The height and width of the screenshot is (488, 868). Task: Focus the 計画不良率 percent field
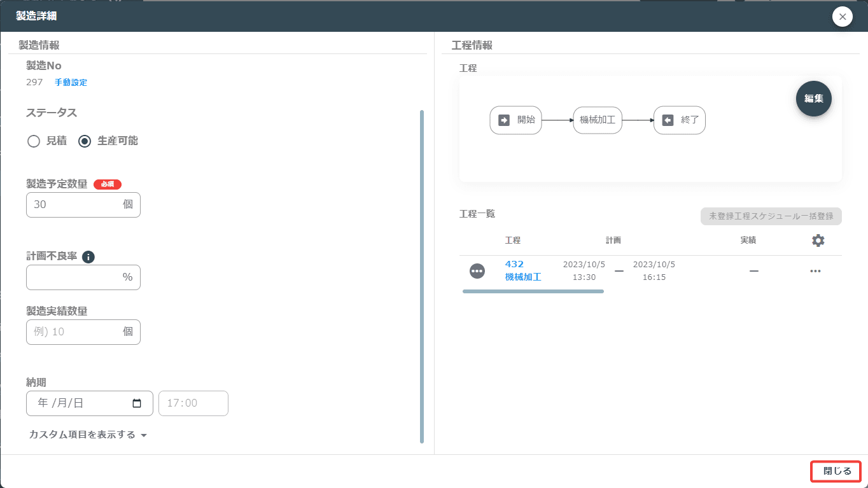(x=83, y=277)
